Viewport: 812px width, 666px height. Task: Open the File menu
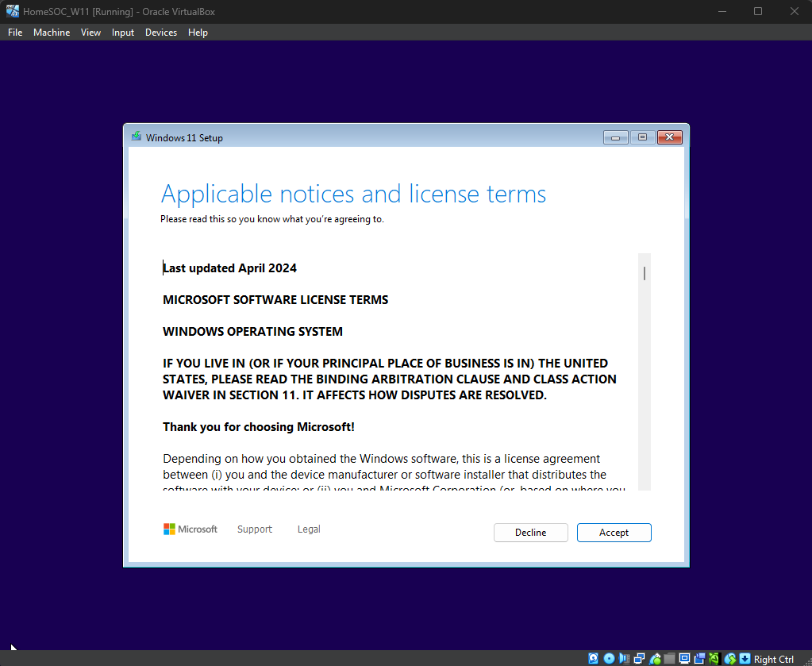pos(15,33)
